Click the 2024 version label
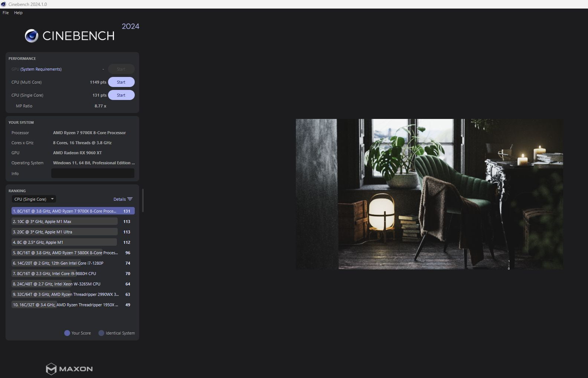Image resolution: width=588 pixels, height=378 pixels. (130, 26)
